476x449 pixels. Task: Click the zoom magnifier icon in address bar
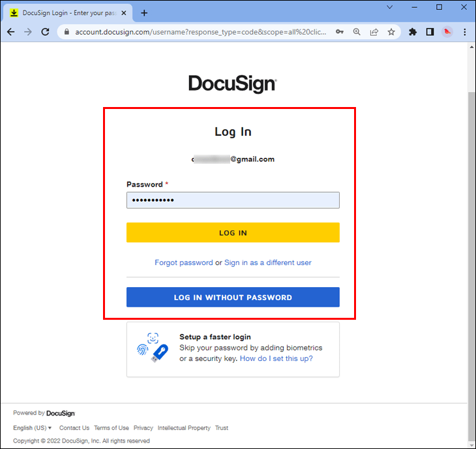point(357,32)
